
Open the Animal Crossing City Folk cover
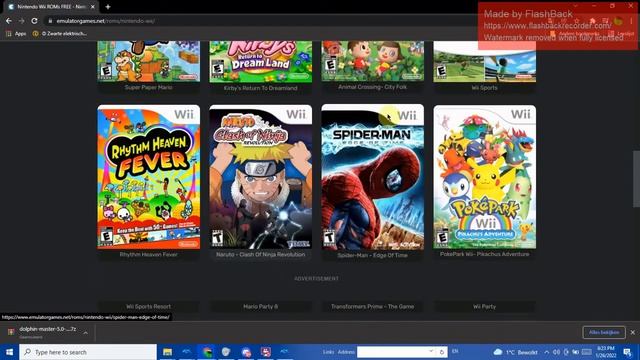pyautogui.click(x=372, y=61)
